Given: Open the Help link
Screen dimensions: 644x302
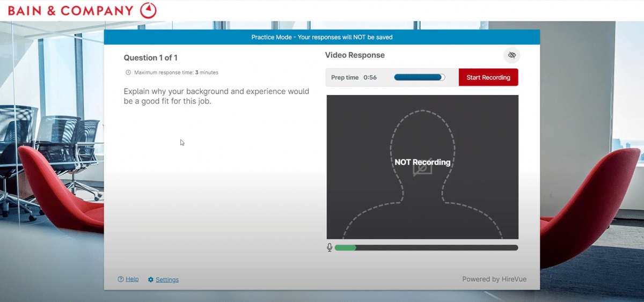Looking at the screenshot, I should (x=132, y=279).
